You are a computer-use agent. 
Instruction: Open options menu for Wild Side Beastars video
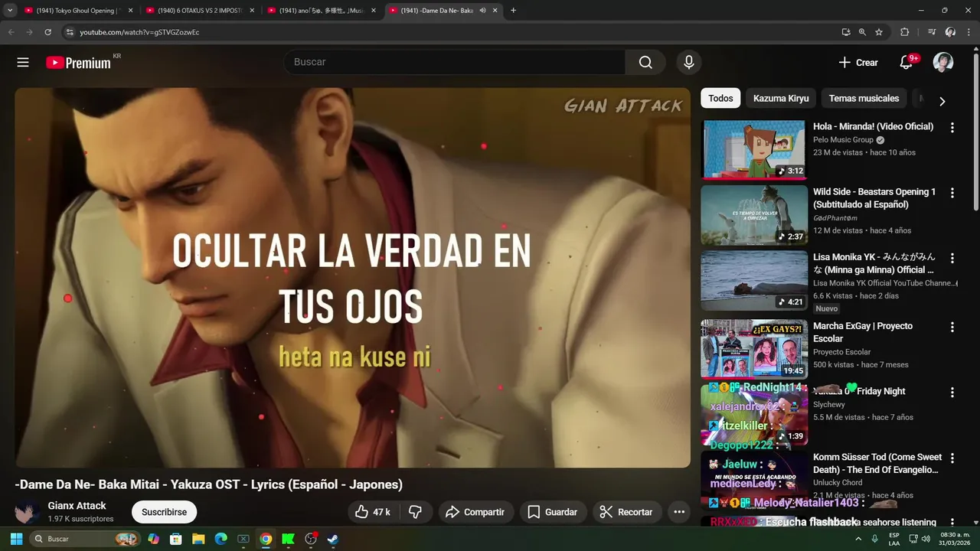click(x=952, y=193)
